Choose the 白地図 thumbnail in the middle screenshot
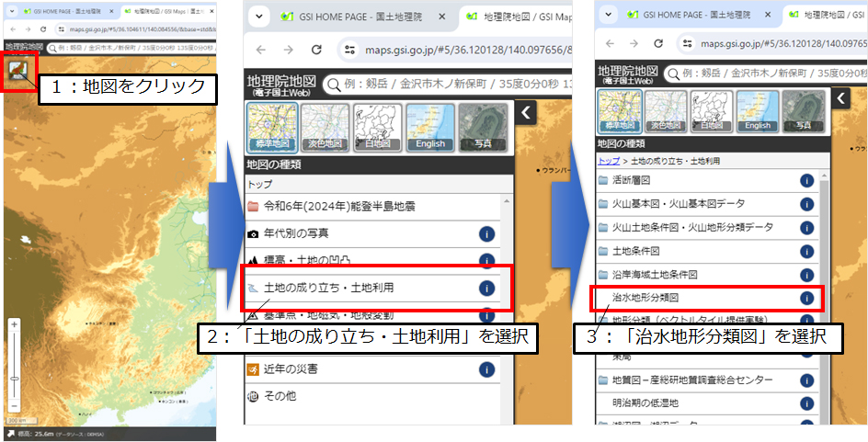 (378, 128)
